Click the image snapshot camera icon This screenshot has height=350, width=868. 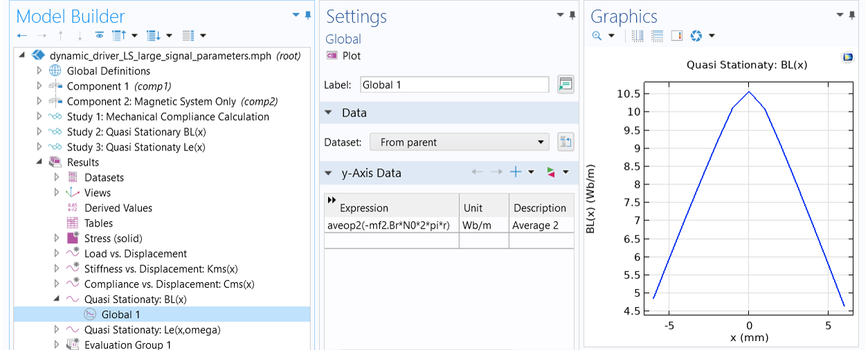point(696,35)
